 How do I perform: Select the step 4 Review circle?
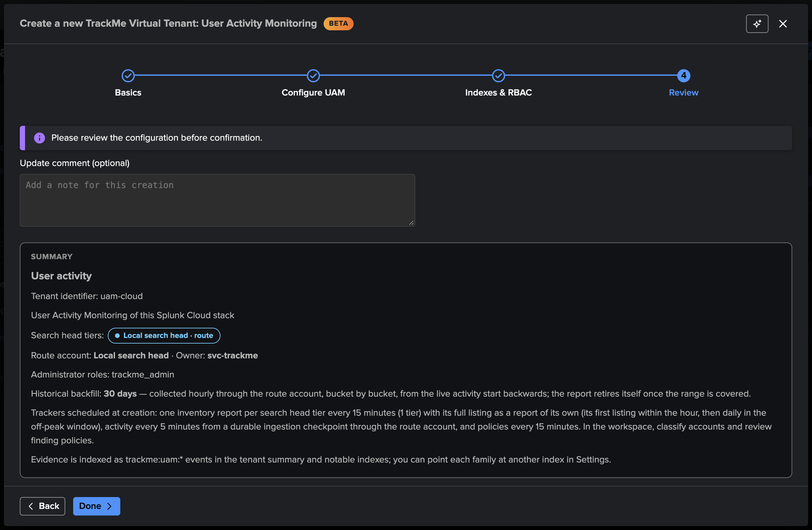click(x=683, y=76)
